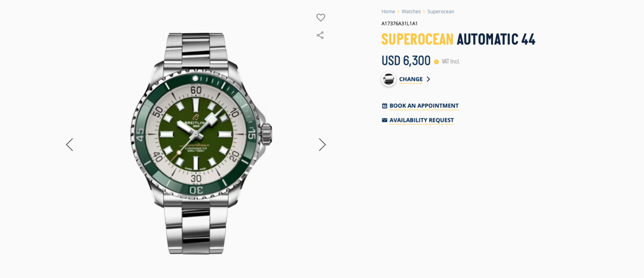This screenshot has height=278, width=644.
Task: Open the Book an Appointment link
Action: 424,106
